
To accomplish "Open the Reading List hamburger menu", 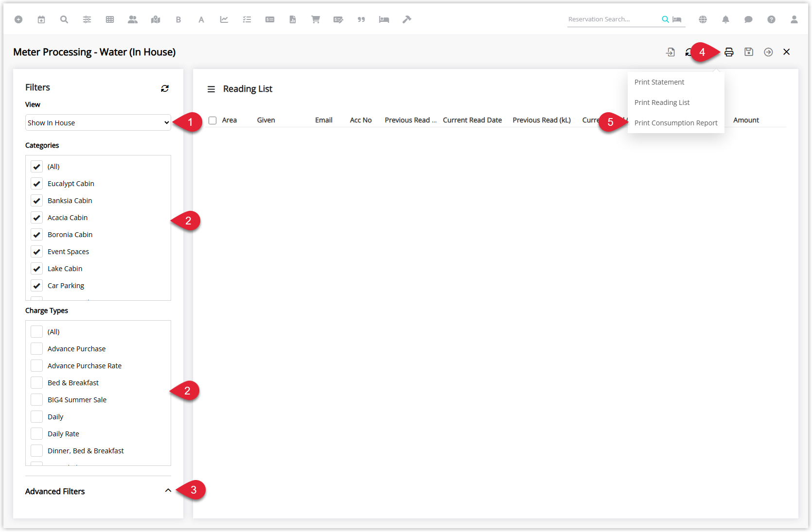I will (x=211, y=89).
